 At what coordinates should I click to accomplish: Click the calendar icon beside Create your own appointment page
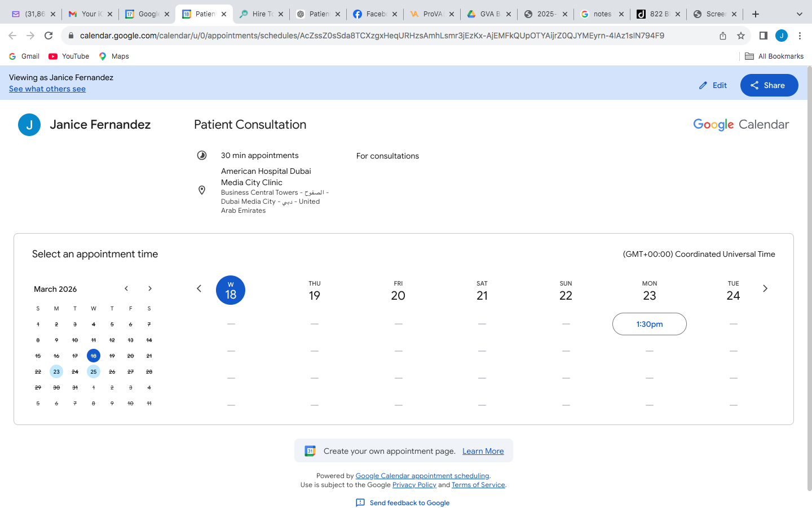(310, 451)
